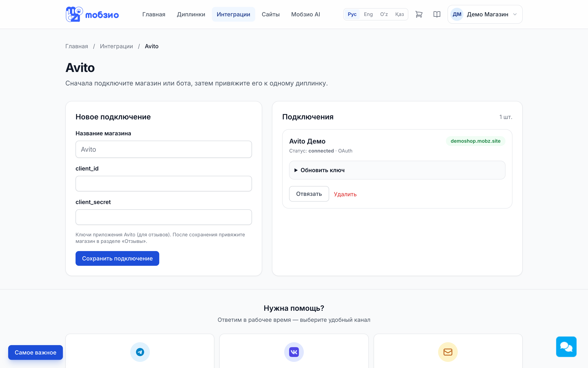The image size is (588, 368).
Task: Click the email help channel icon
Action: pos(448,352)
